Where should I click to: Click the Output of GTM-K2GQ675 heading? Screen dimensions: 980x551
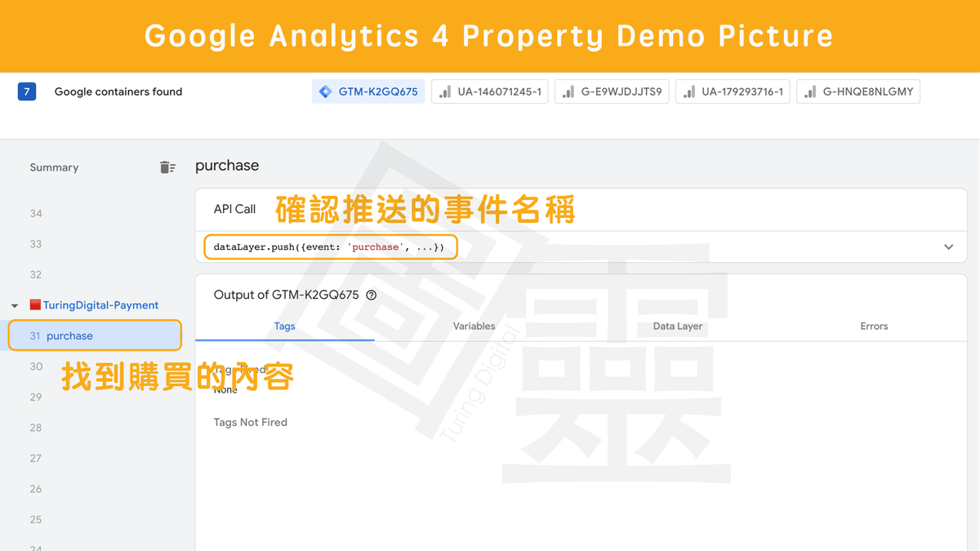tap(286, 295)
